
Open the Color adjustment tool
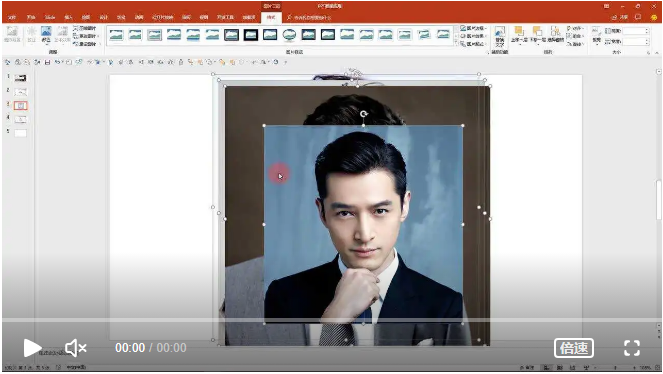46,34
